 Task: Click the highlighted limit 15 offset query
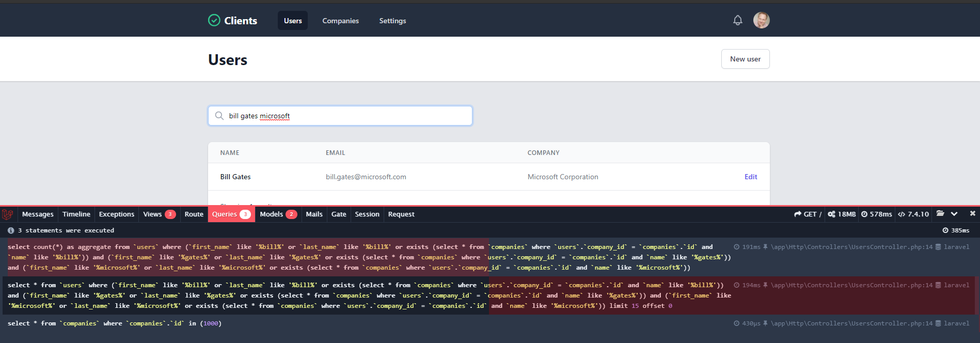pos(369,295)
